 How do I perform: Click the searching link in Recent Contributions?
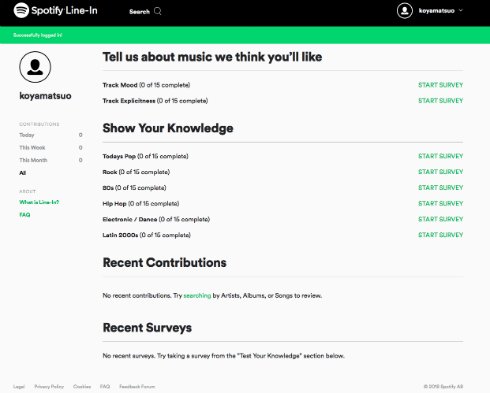[x=197, y=296]
